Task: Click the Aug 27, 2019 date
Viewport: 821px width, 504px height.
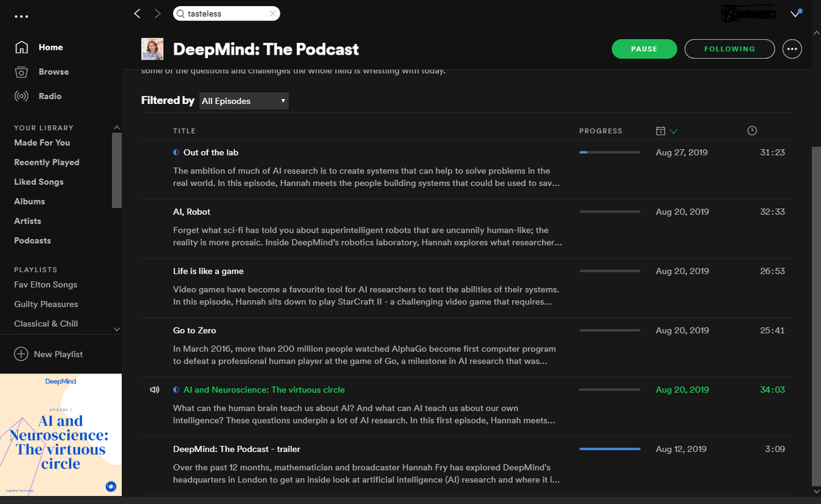Action: (681, 152)
